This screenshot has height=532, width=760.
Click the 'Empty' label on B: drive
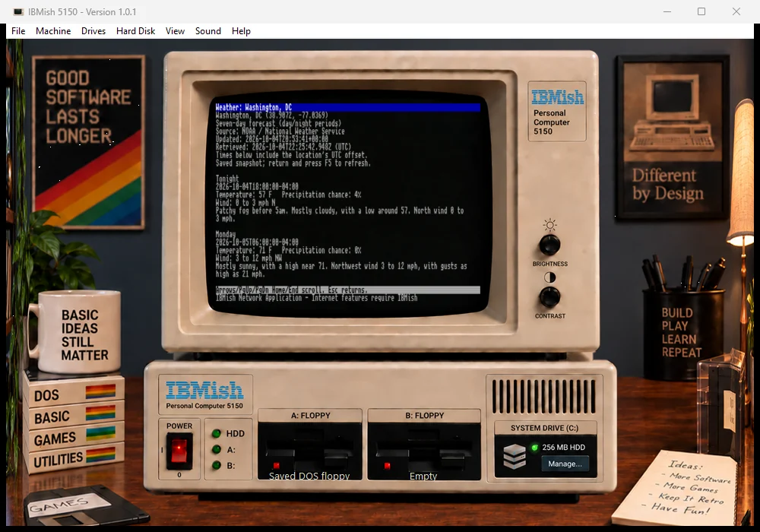[x=423, y=476]
